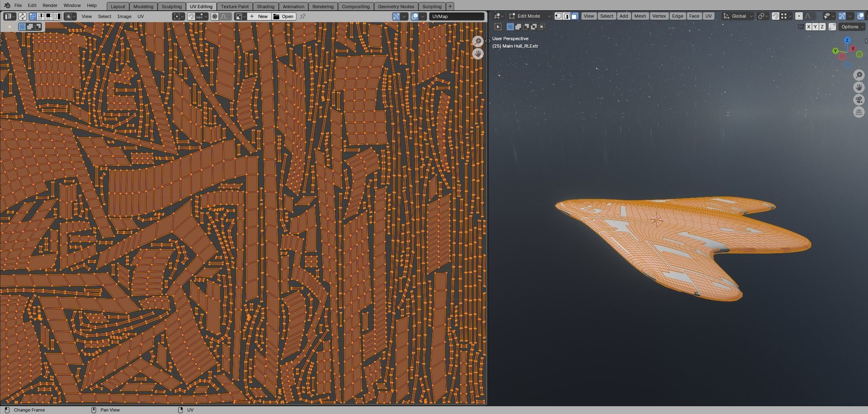The image size is (868, 414).
Task: Select subtract selection mode in UV editor
Action: 38,27
